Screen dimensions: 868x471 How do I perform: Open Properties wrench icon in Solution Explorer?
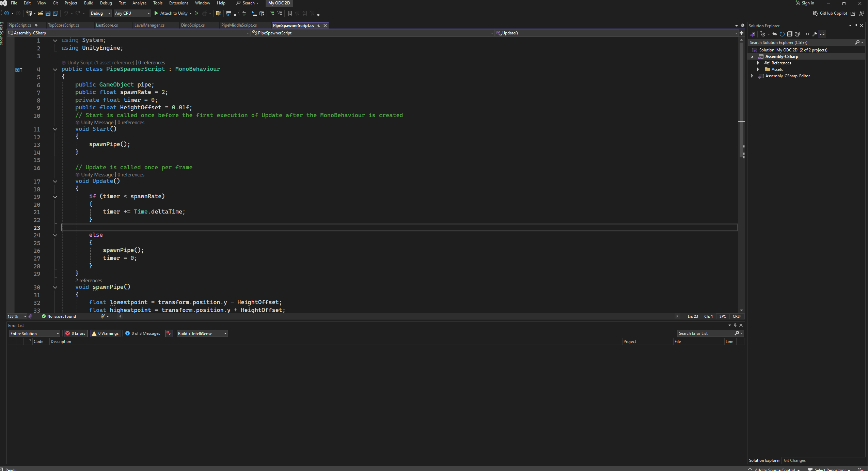coord(815,34)
